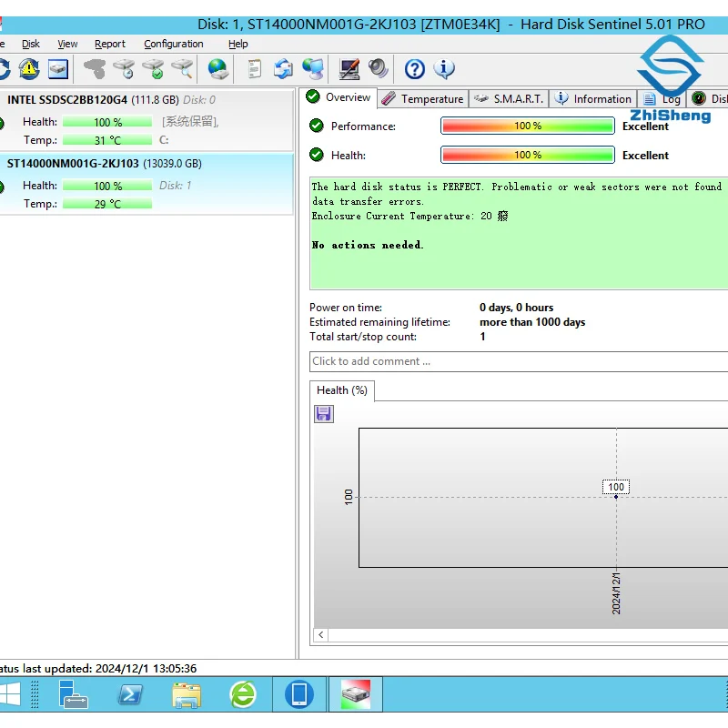Switch to the Log tab

pos(662,99)
